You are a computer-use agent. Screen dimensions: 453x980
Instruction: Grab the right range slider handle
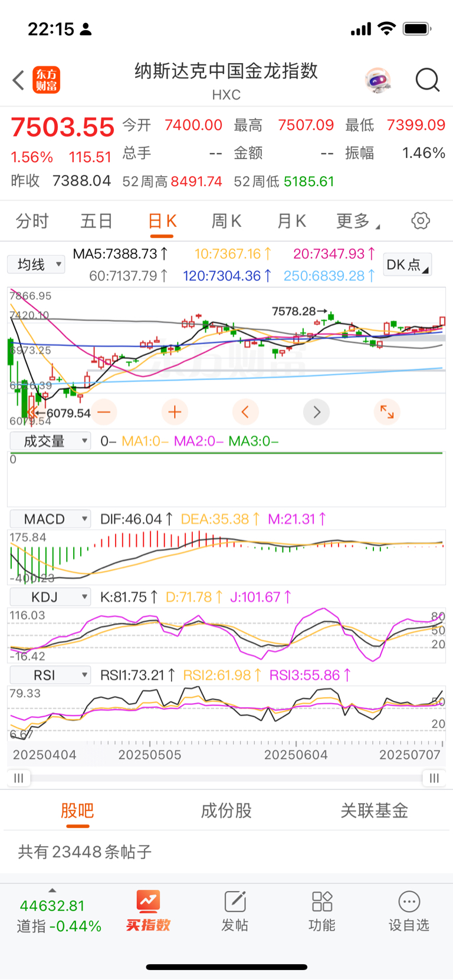pos(434,778)
